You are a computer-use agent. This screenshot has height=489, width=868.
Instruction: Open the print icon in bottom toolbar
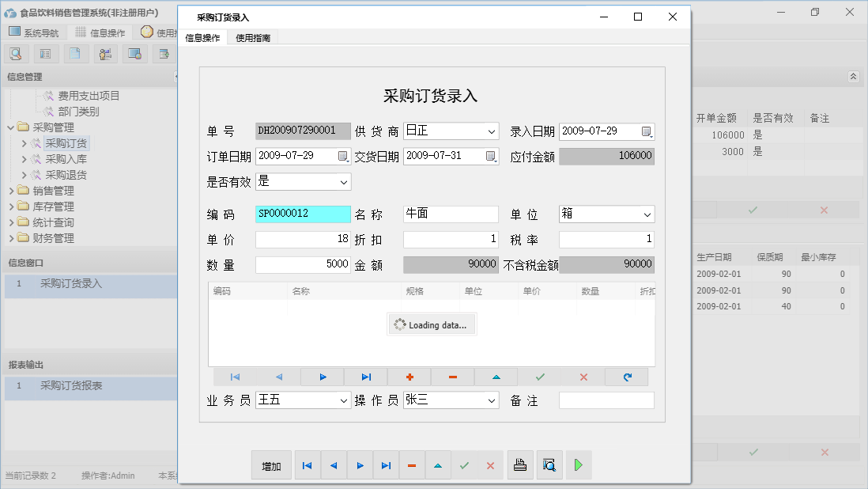click(520, 465)
